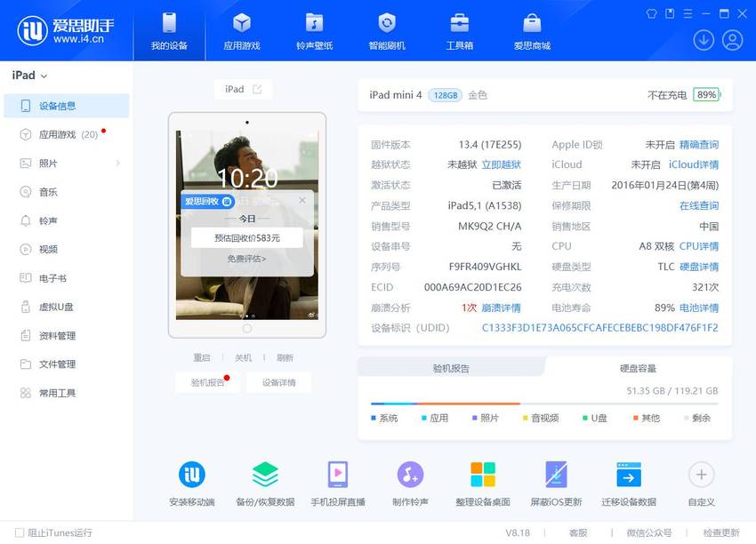Select 文件管理 in sidebar

coord(67,364)
